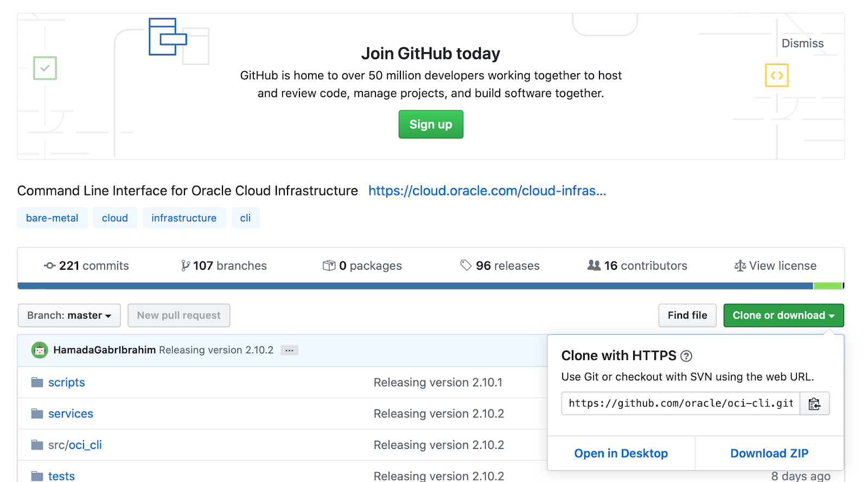Click HamadaGabrIbrahim author name
The width and height of the screenshot is (868, 482).
pos(105,350)
